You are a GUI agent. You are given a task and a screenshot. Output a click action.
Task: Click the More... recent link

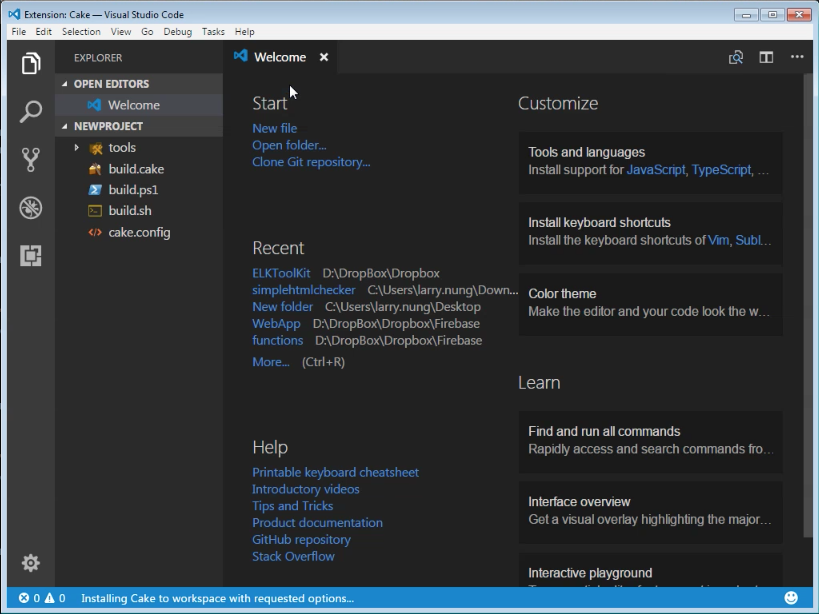[271, 362]
